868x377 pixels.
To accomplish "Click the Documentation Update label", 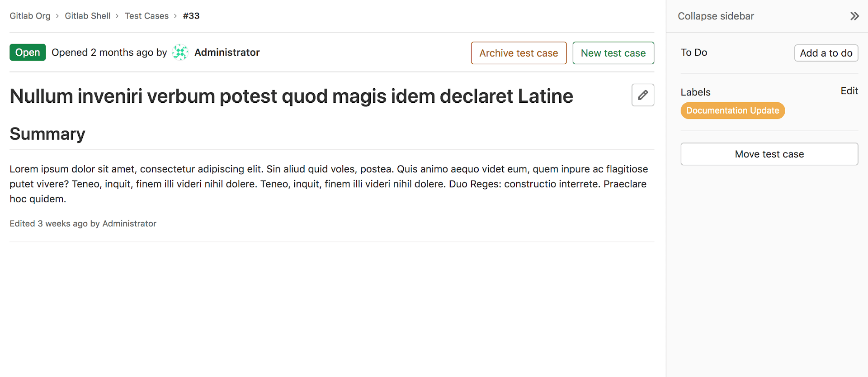I will coord(732,110).
